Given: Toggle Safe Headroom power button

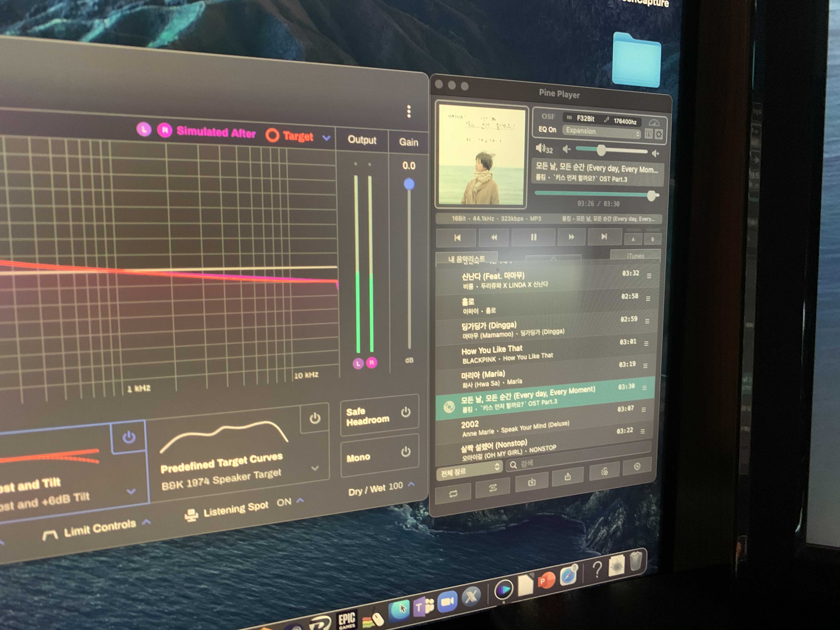Looking at the screenshot, I should pos(406,412).
